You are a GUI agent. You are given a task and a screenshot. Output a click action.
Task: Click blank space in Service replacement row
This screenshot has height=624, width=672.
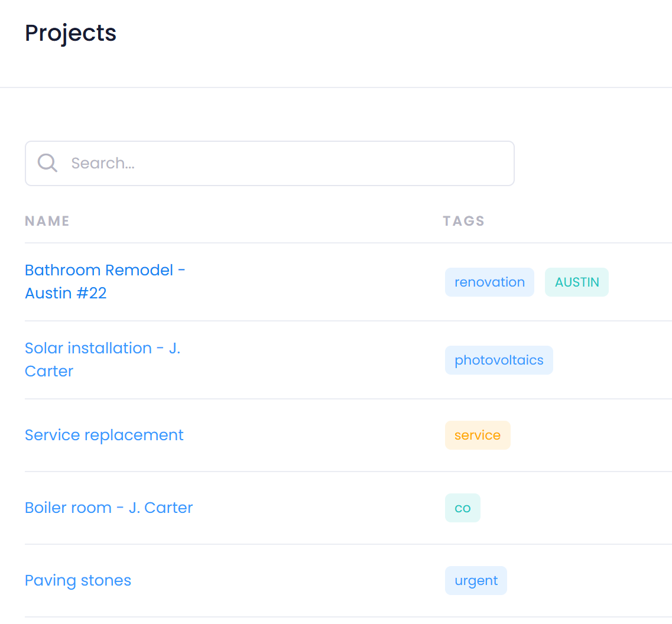[x=313, y=435]
